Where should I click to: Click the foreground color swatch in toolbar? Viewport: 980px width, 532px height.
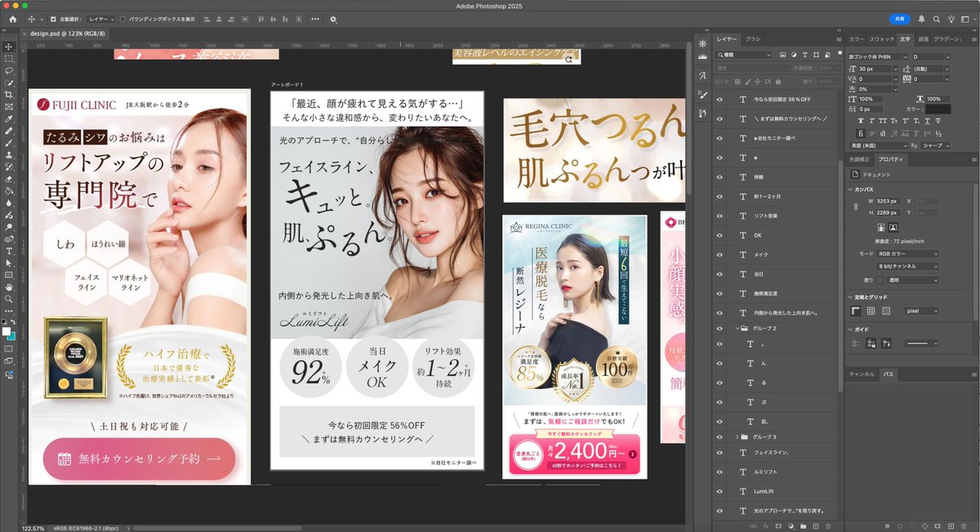click(x=6, y=331)
